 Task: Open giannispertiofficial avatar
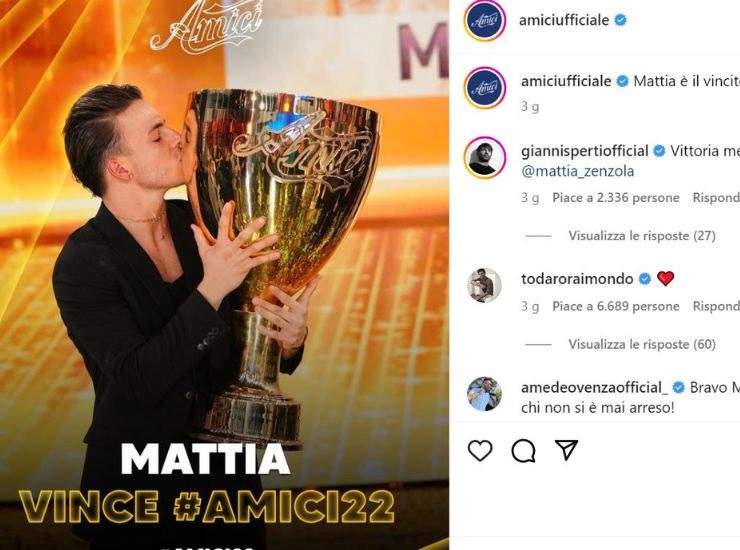pos(485,157)
